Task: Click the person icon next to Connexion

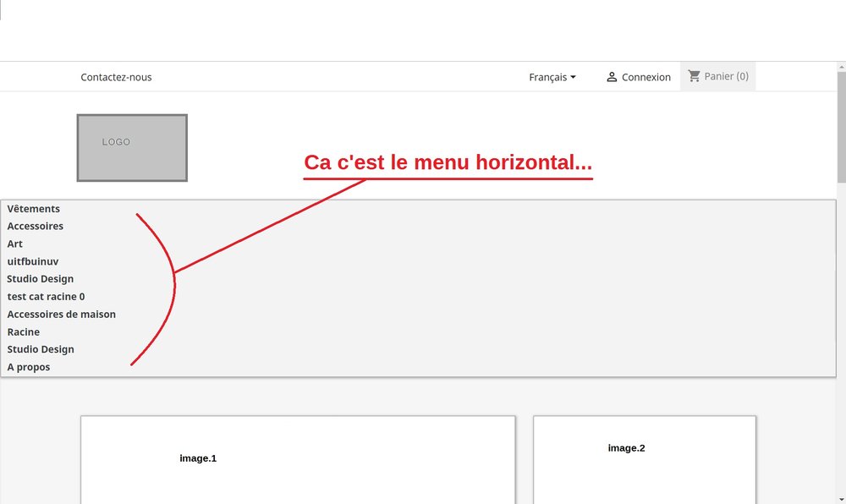Action: pos(612,76)
